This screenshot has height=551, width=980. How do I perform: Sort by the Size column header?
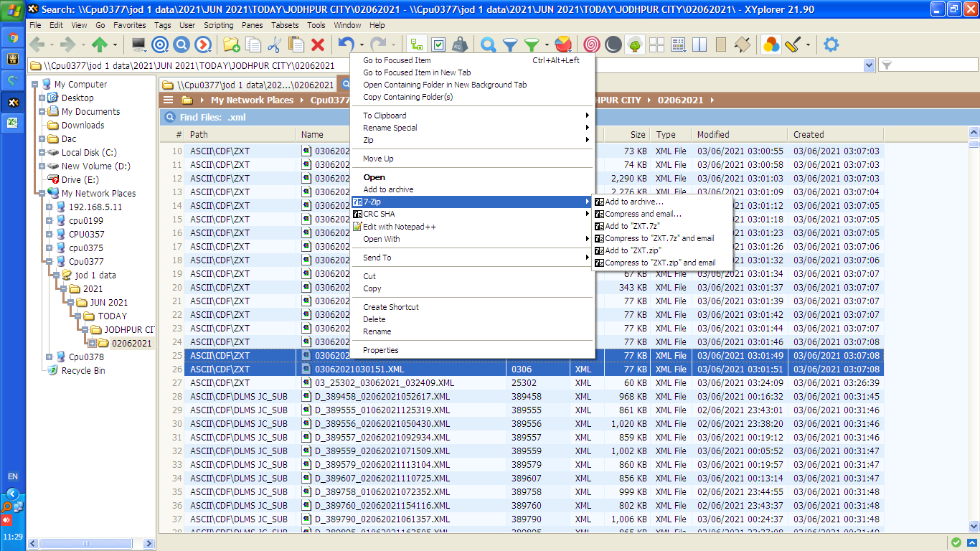(x=627, y=135)
